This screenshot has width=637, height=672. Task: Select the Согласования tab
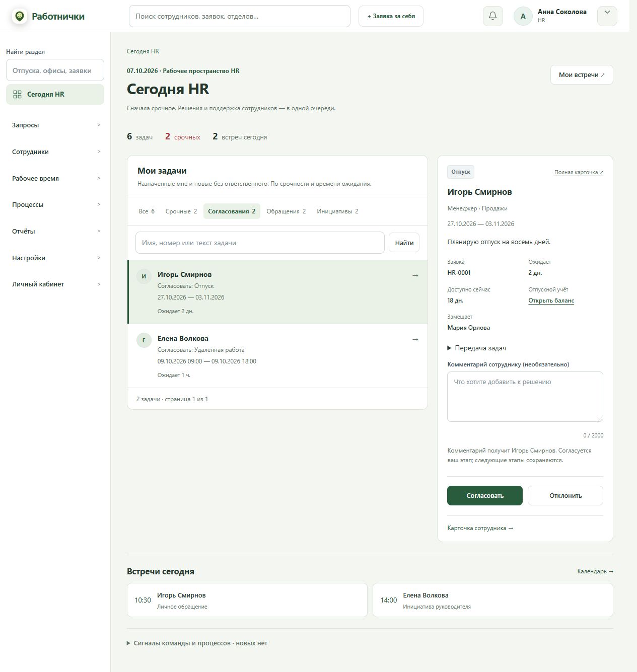click(x=232, y=211)
